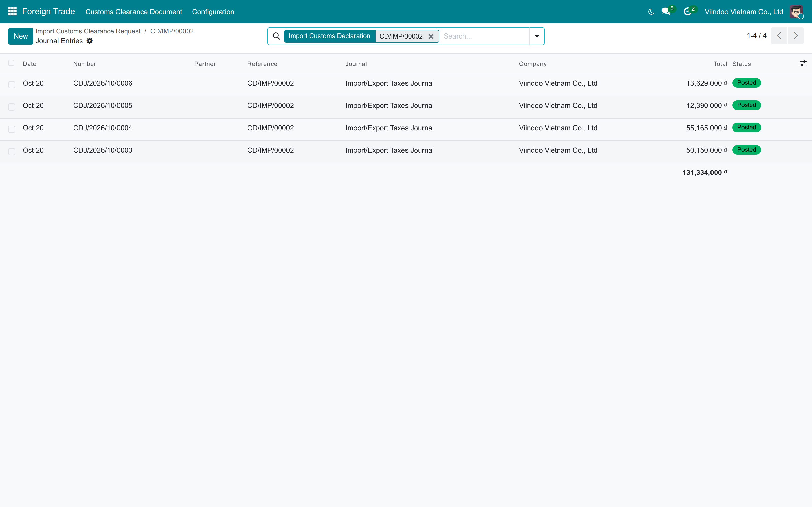812x507 pixels.
Task: Open conversations chat bubble icon
Action: [666, 11]
